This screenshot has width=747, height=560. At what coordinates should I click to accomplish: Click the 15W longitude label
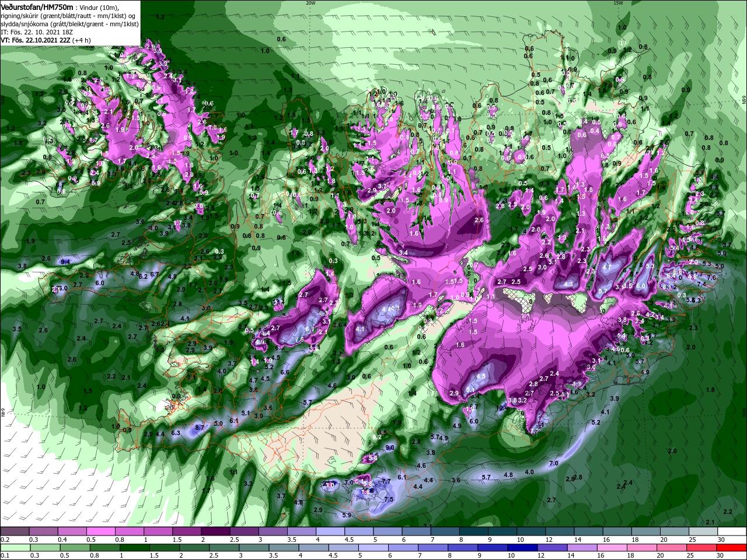click(618, 3)
